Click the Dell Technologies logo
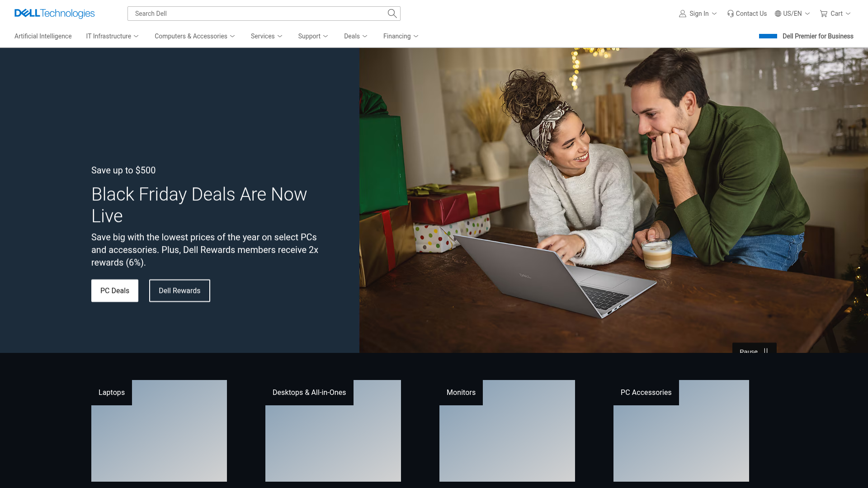This screenshot has height=488, width=868. click(54, 14)
